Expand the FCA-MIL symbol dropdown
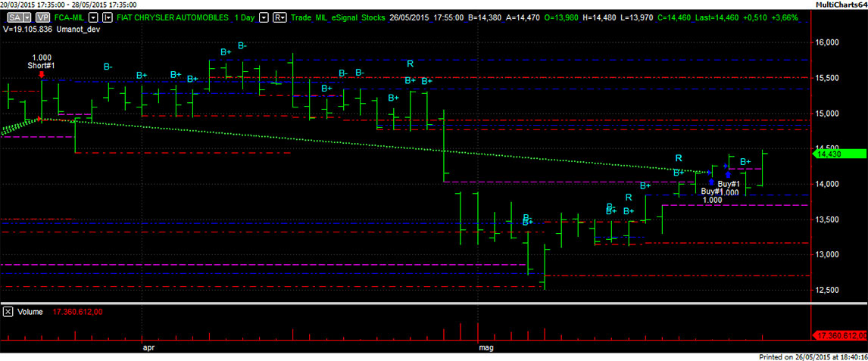 coord(94,17)
